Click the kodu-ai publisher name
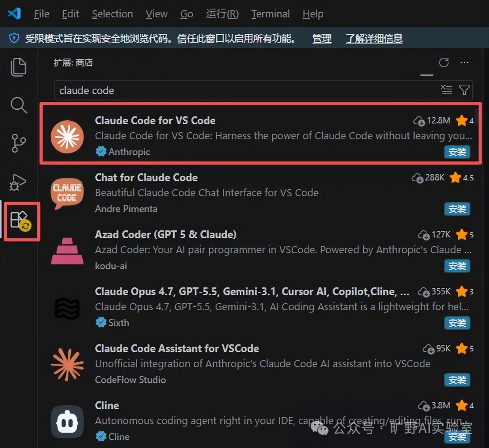This screenshot has width=489, height=448. tap(111, 266)
